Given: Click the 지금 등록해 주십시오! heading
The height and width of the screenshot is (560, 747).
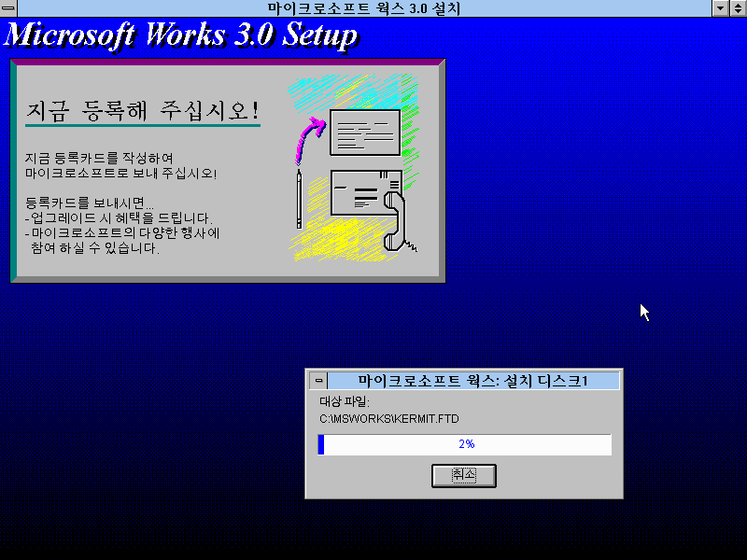Looking at the screenshot, I should click(143, 111).
